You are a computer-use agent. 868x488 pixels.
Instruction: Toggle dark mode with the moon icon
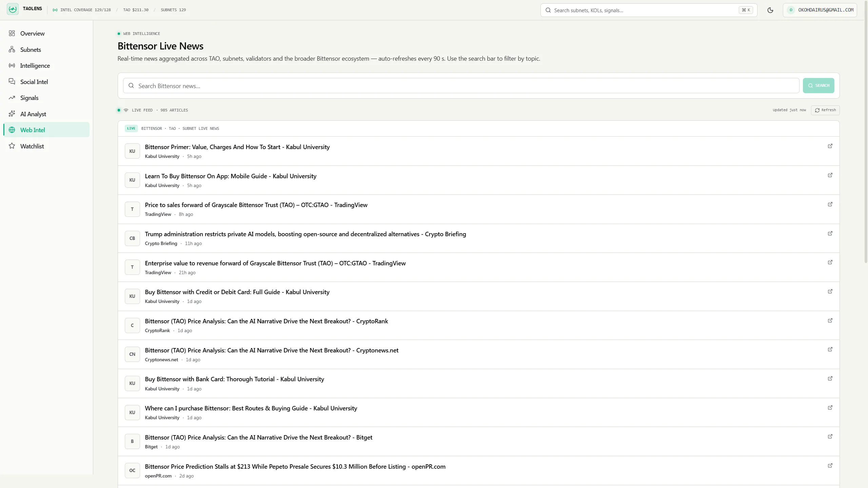(x=770, y=10)
